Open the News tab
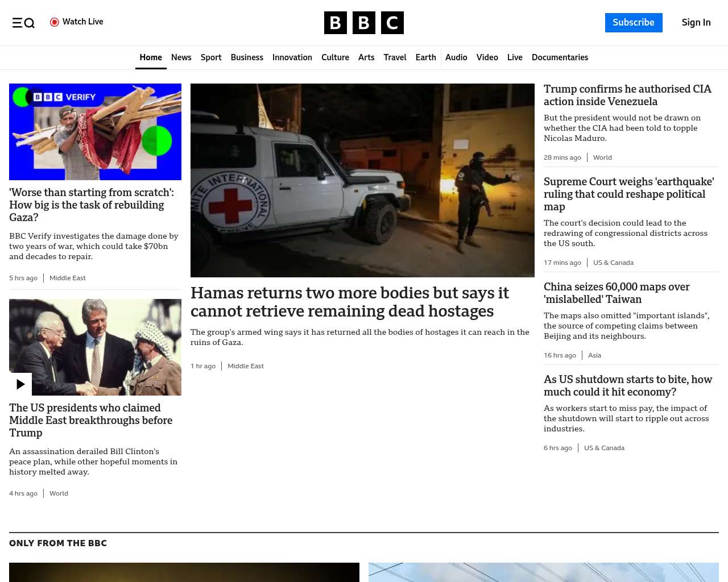Image resolution: width=728 pixels, height=582 pixels. (181, 57)
